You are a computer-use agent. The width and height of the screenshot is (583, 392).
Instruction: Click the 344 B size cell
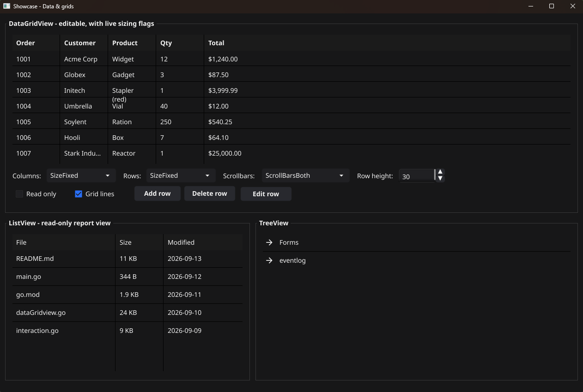point(140,277)
